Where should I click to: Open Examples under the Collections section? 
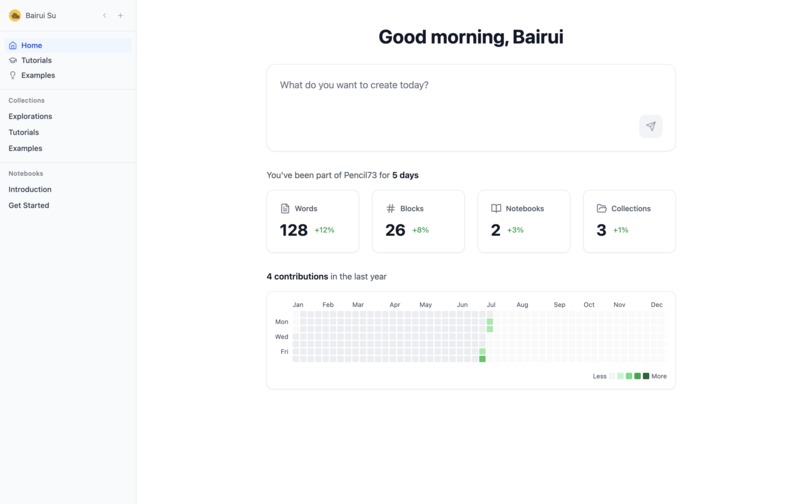(x=25, y=148)
